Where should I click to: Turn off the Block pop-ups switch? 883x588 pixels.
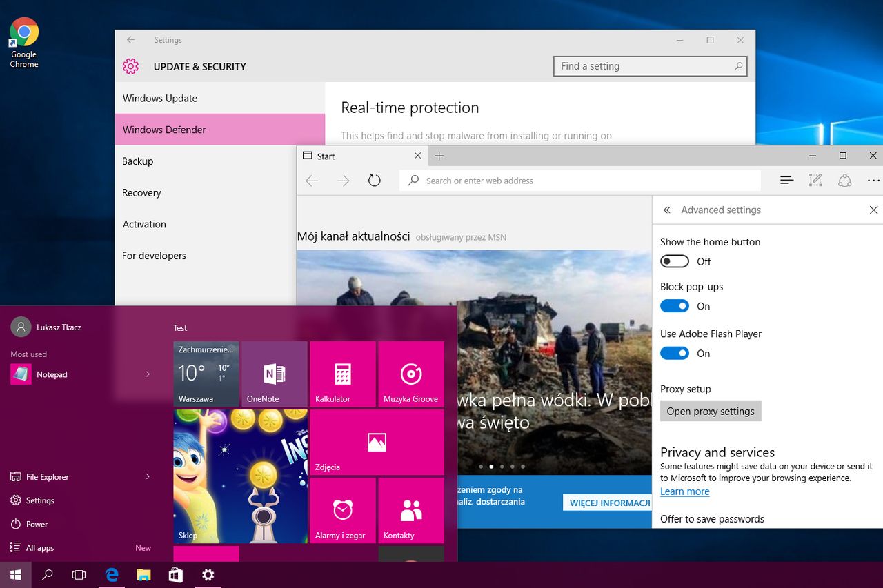675,306
